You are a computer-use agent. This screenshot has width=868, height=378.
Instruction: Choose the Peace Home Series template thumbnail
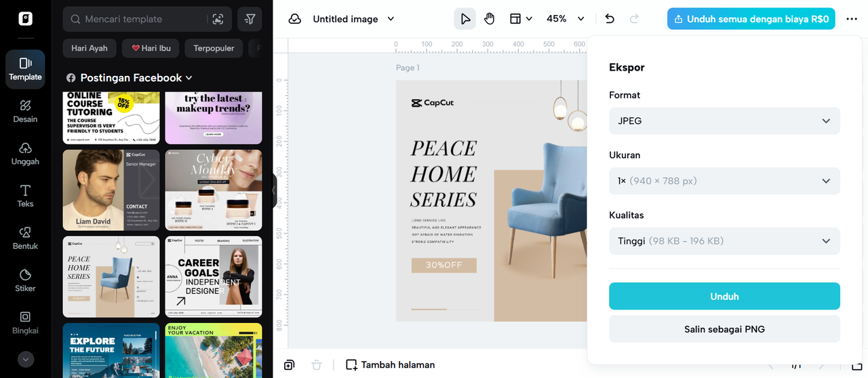pyautogui.click(x=111, y=277)
